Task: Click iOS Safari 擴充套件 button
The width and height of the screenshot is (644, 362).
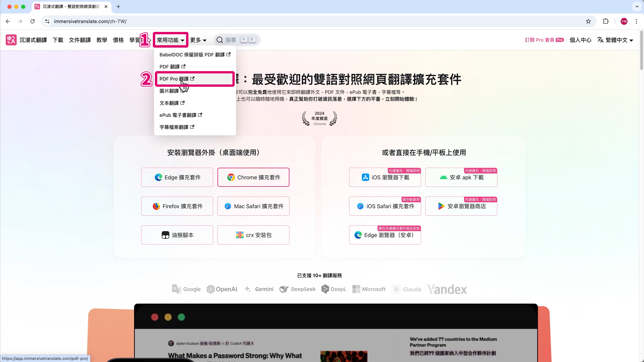Action: [x=385, y=206]
